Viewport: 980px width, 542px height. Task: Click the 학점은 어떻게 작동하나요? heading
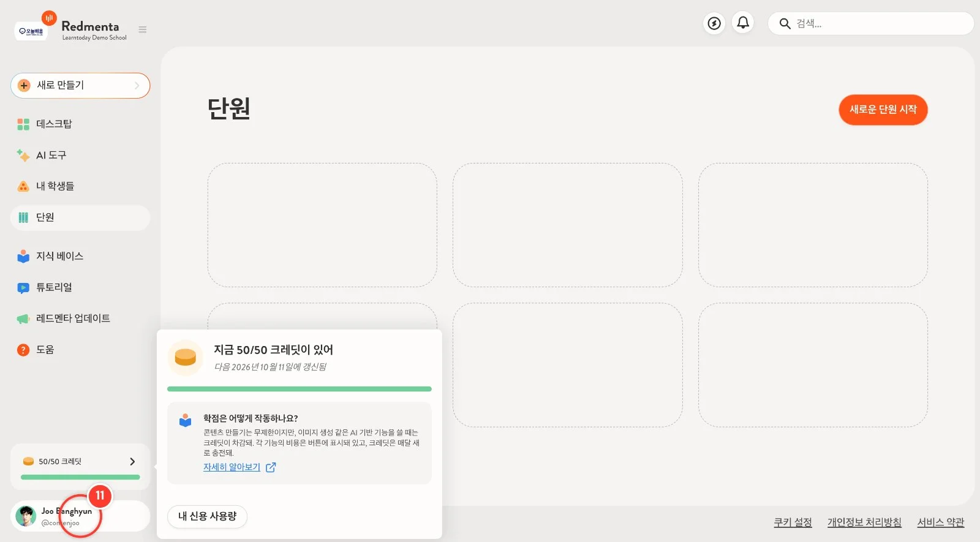tap(251, 418)
